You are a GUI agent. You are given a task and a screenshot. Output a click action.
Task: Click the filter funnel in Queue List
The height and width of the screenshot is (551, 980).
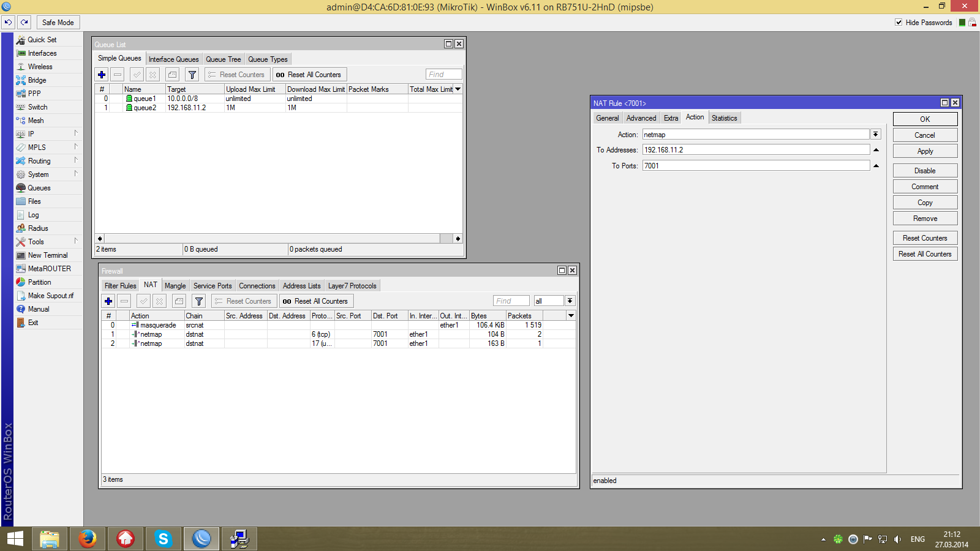pyautogui.click(x=192, y=75)
